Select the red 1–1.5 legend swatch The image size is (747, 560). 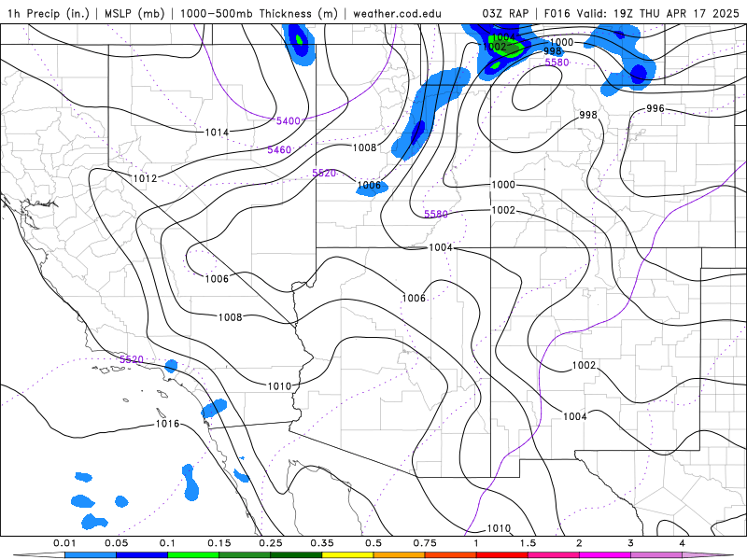click(502, 555)
